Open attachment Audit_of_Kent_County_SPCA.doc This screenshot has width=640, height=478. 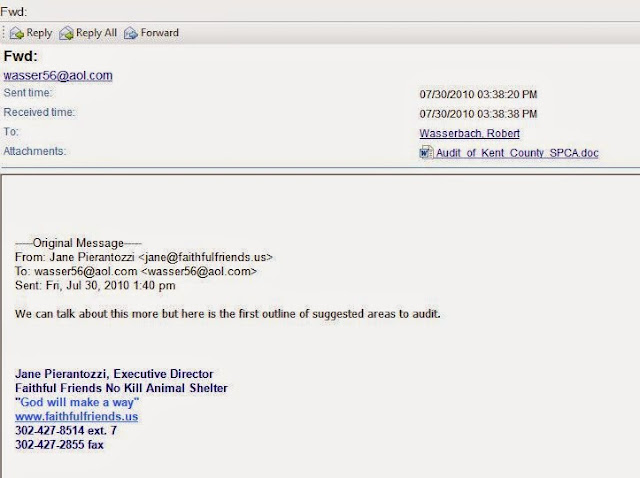[x=517, y=153]
